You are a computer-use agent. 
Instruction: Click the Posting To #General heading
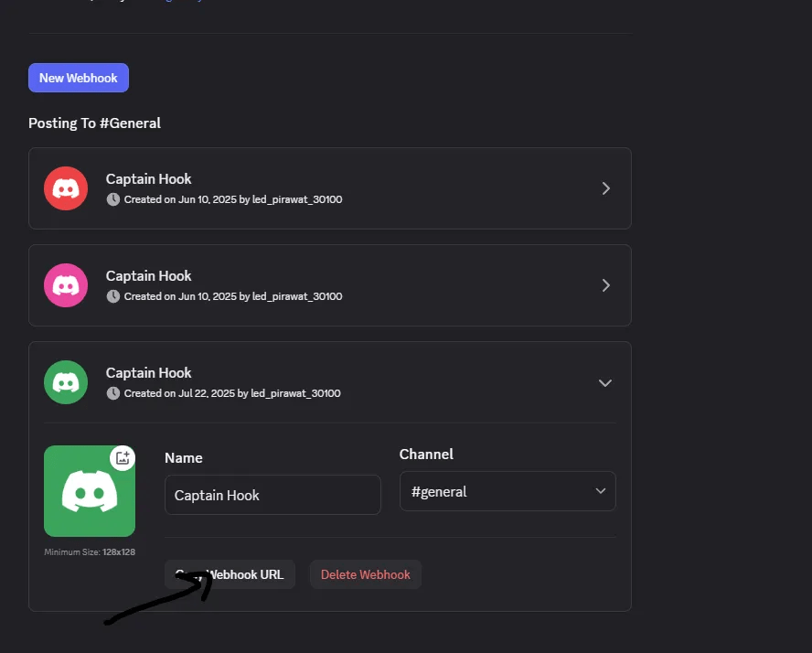pyautogui.click(x=94, y=123)
